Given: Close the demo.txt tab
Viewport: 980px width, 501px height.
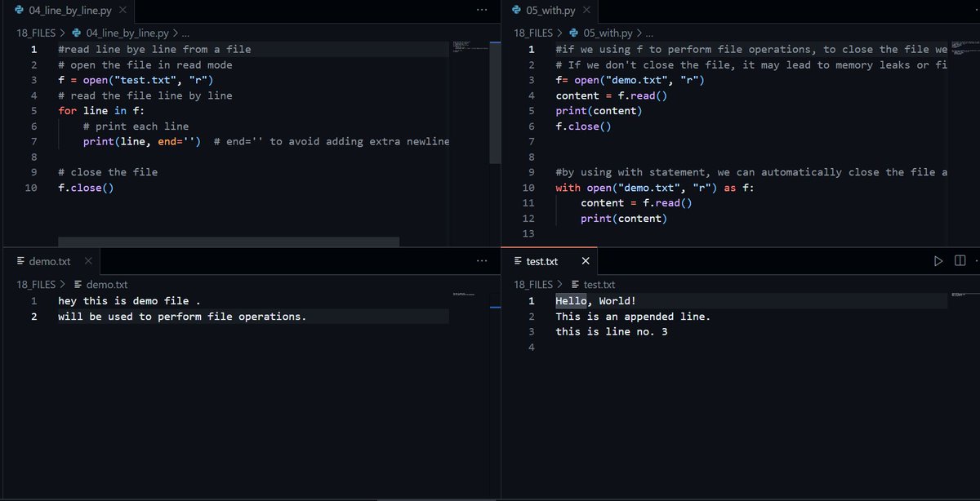Looking at the screenshot, I should 88,261.
